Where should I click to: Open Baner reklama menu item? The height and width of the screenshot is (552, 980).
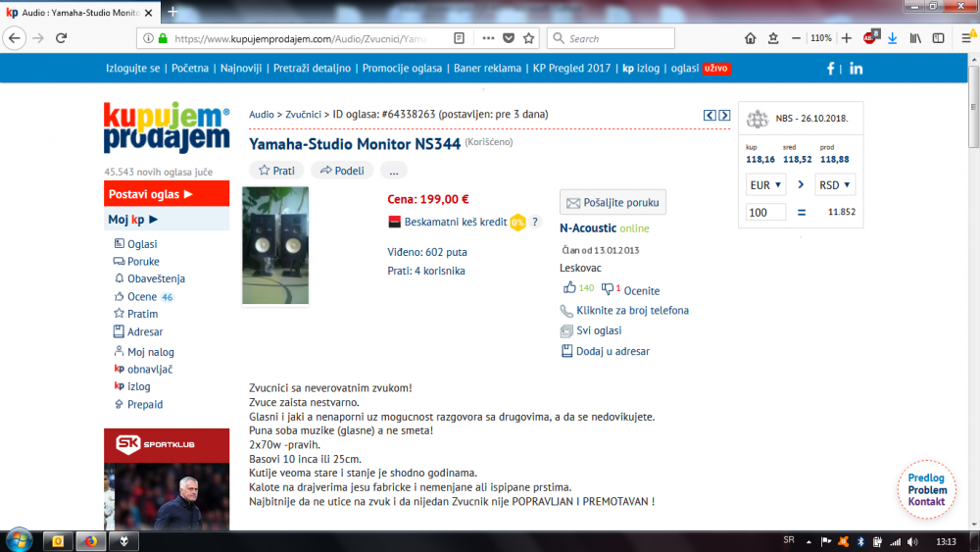(x=487, y=68)
